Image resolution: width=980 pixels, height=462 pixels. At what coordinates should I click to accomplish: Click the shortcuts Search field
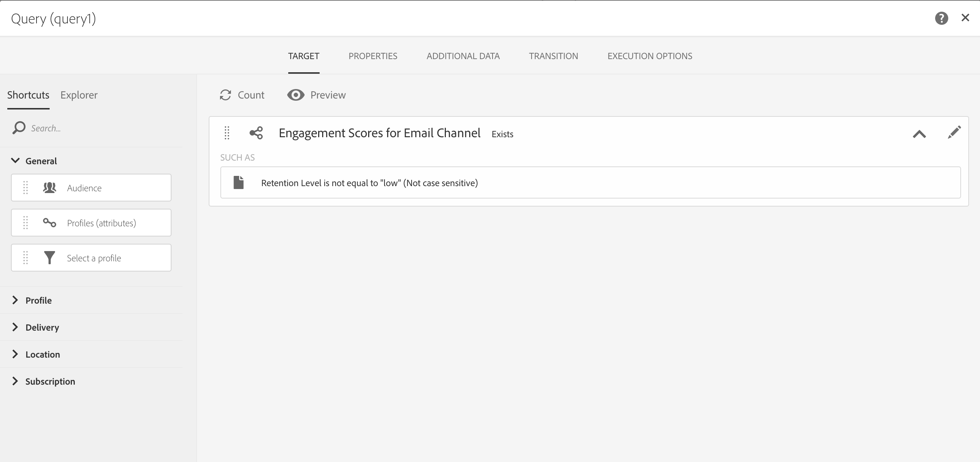coord(95,128)
